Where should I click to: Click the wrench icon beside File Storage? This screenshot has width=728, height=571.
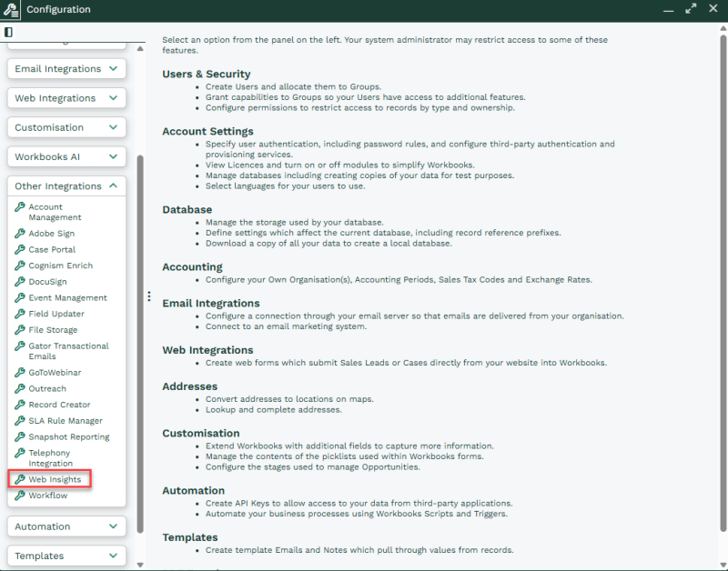tap(19, 329)
